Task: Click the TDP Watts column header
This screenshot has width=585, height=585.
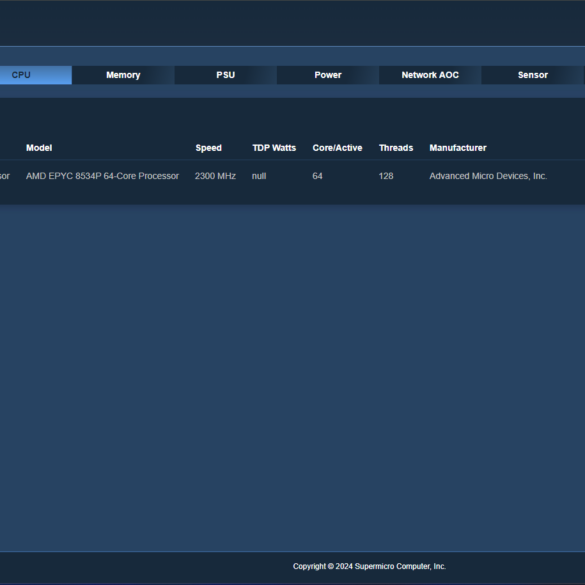Action: point(274,148)
